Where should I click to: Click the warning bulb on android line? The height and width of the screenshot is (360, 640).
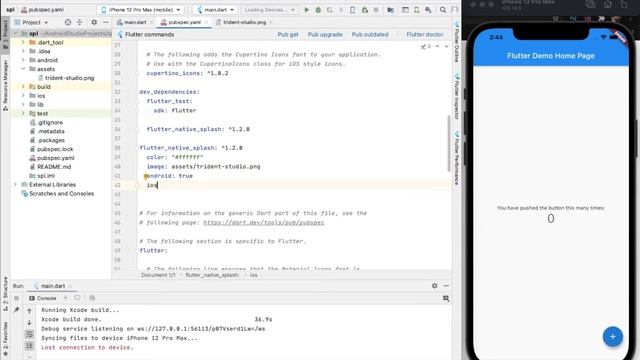[x=146, y=176]
